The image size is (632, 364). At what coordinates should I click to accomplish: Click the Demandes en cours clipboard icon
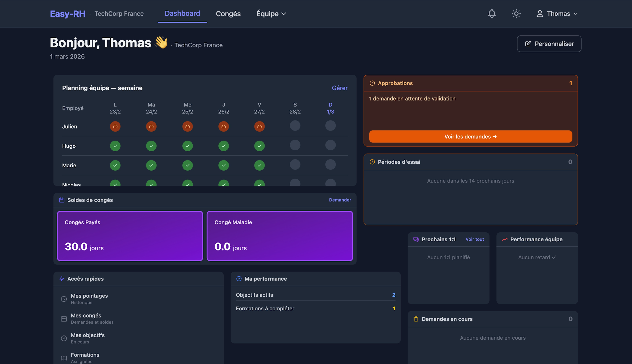point(415,319)
